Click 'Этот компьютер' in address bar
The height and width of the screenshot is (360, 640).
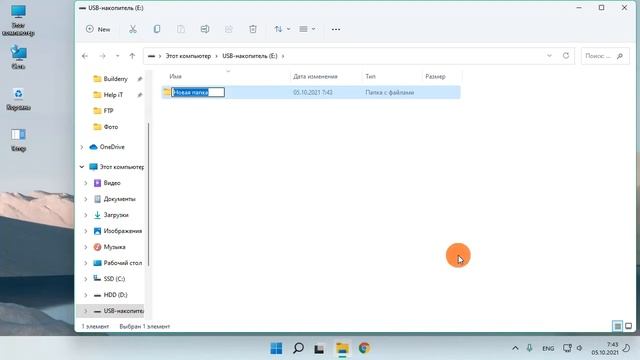point(188,56)
